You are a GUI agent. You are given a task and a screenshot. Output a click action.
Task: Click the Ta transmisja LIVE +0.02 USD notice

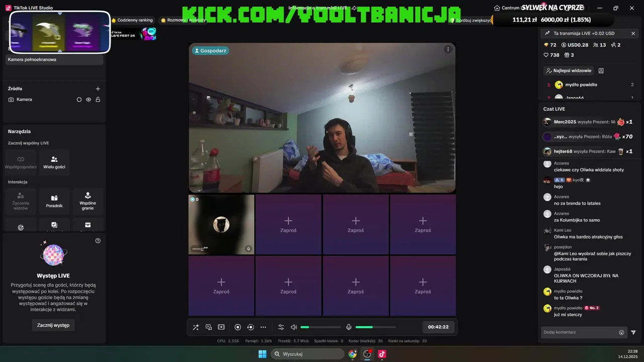pos(584,33)
